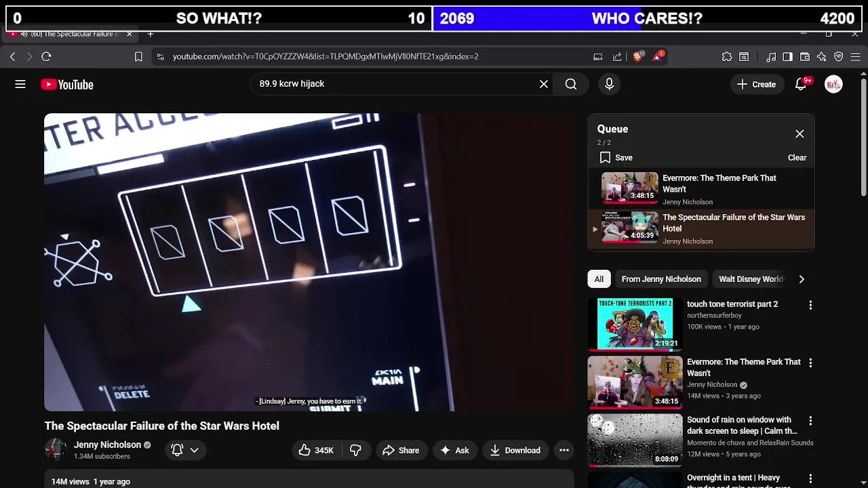Viewport: 868px width, 488px height.
Task: Share this page from the address bar
Action: pyautogui.click(x=617, y=57)
